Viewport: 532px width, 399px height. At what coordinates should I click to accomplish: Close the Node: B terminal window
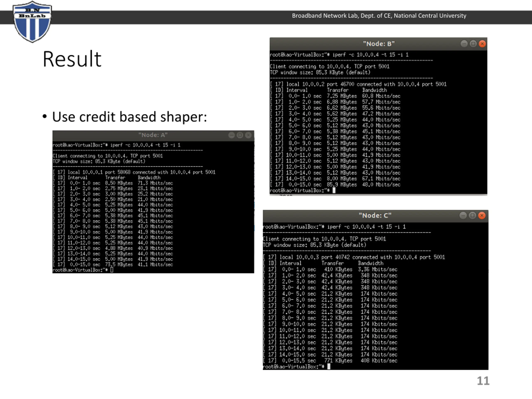pos(482,44)
